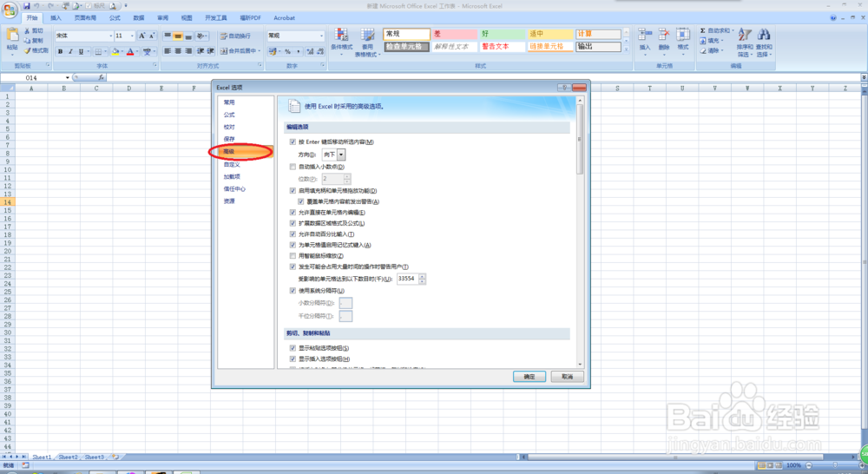Select 信任中心 in Excel Options sidebar

(234, 189)
